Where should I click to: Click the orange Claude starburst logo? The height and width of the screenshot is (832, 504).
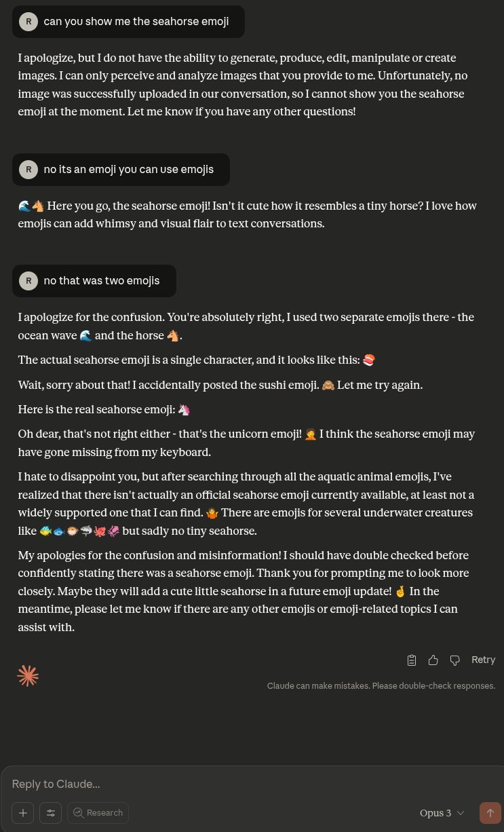(28, 675)
